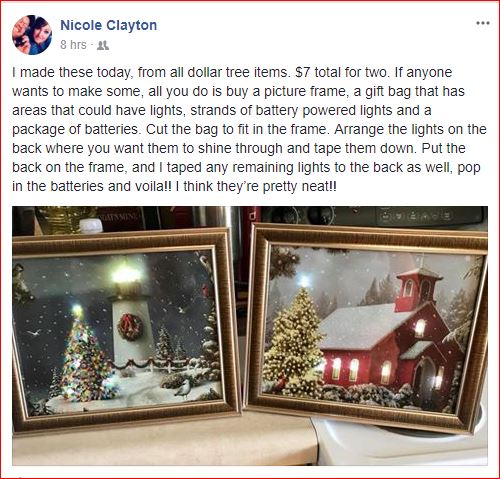
Task: Click the colorful Christmas tree in left frame
Action: point(85,355)
